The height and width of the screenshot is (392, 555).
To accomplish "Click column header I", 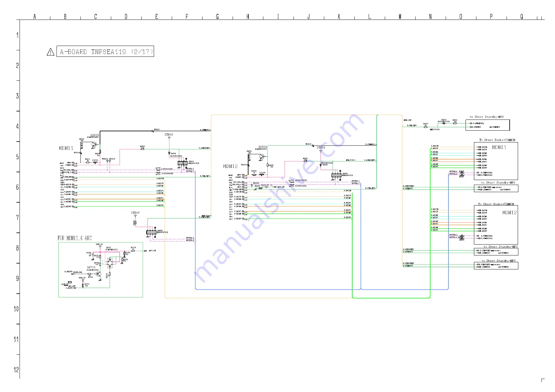I will click(278, 16).
